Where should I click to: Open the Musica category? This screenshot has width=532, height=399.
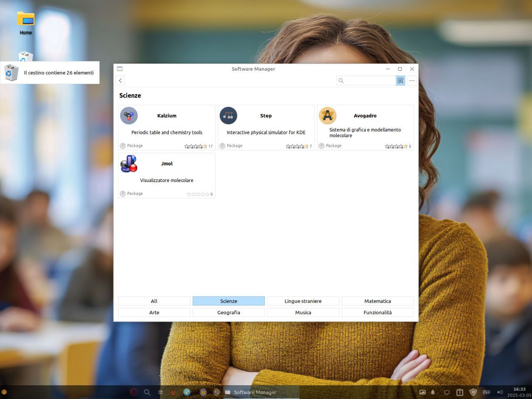[x=303, y=313]
